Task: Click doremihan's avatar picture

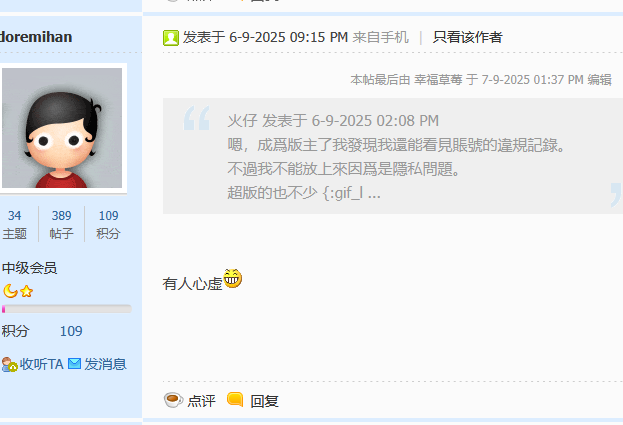Action: (62, 128)
